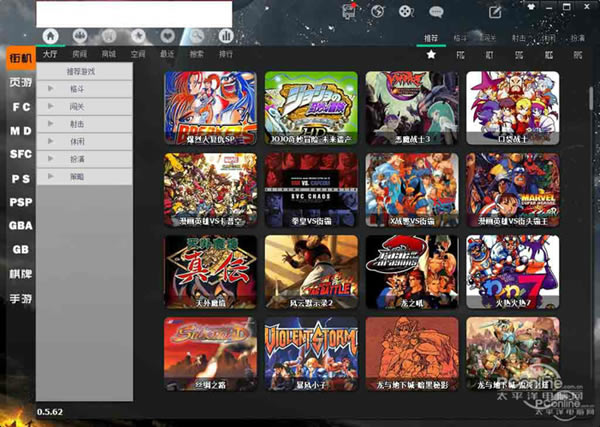600x427 pixels.
Task: Click the home (大厅) icon in top toolbar
Action: [x=50, y=37]
